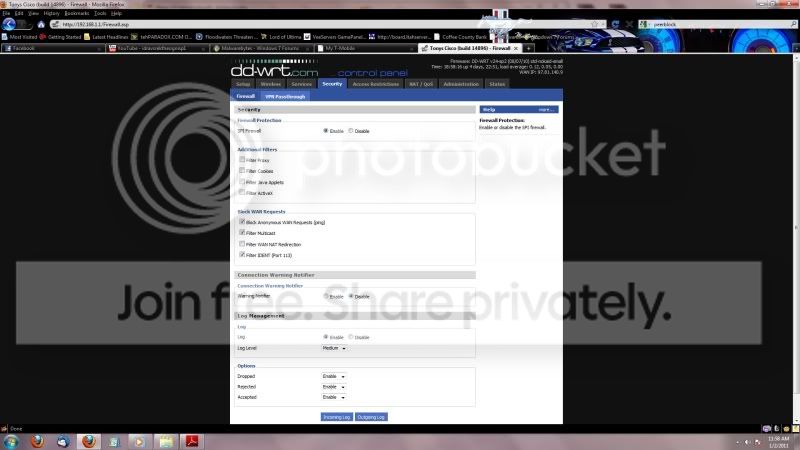
Task: Open the Administration tab
Action: point(461,84)
